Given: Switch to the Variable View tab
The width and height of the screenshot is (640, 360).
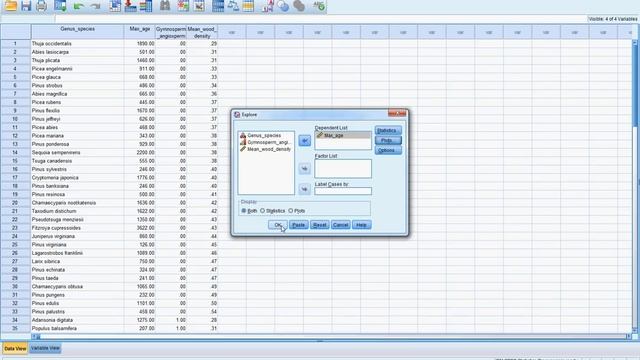Looking at the screenshot, I should [x=45, y=349].
